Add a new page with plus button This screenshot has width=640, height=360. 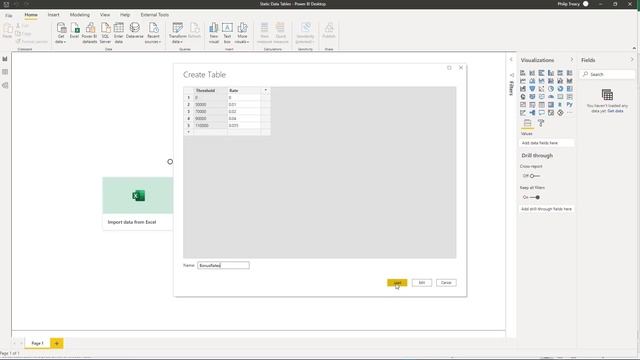pyautogui.click(x=57, y=343)
